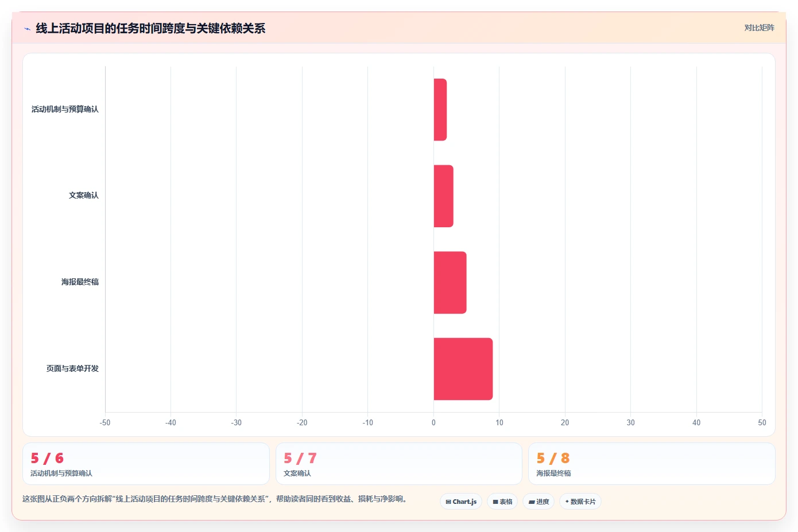Click the bar in the 页面与表单开发 row
This screenshot has width=798, height=532.
pos(463,369)
